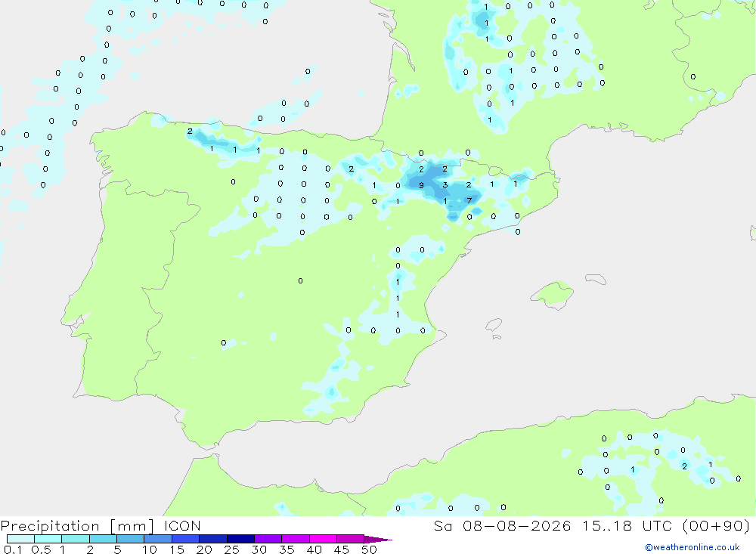Click the "35" legend label

coord(287,549)
